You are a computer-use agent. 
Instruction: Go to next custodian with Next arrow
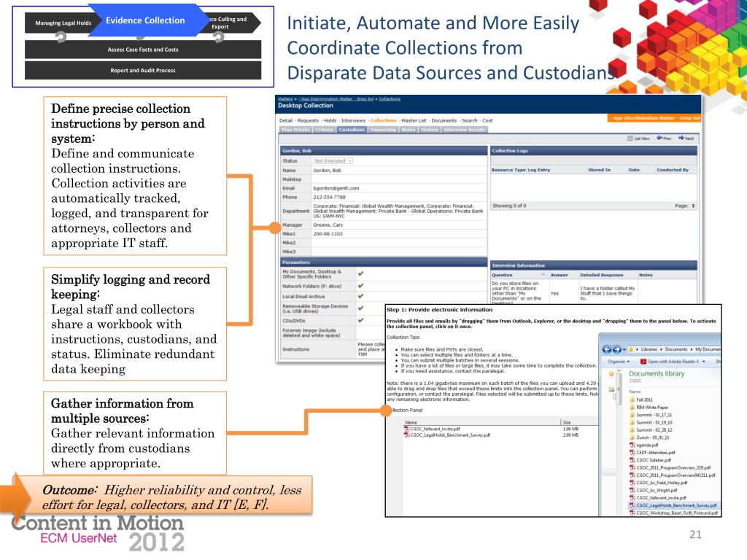point(686,138)
